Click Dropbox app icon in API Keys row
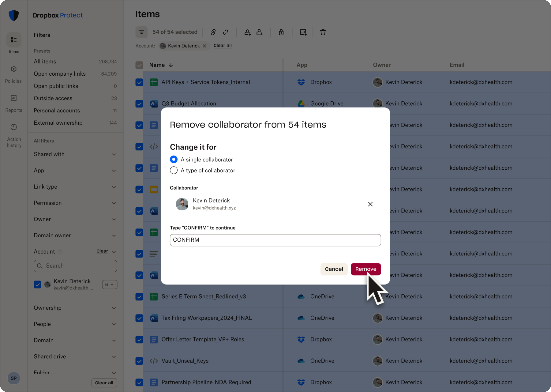This screenshot has height=392, width=551. coord(301,82)
